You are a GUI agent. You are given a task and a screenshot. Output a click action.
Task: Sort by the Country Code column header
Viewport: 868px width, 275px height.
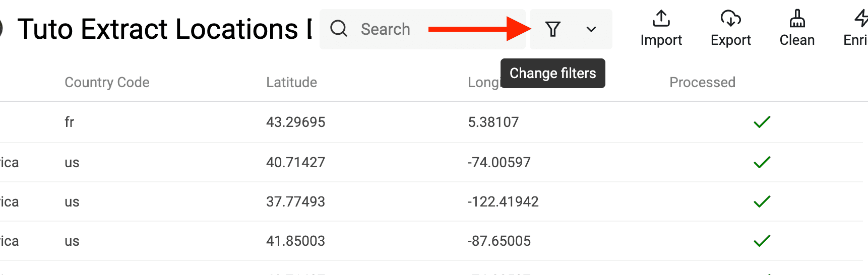pos(107,82)
